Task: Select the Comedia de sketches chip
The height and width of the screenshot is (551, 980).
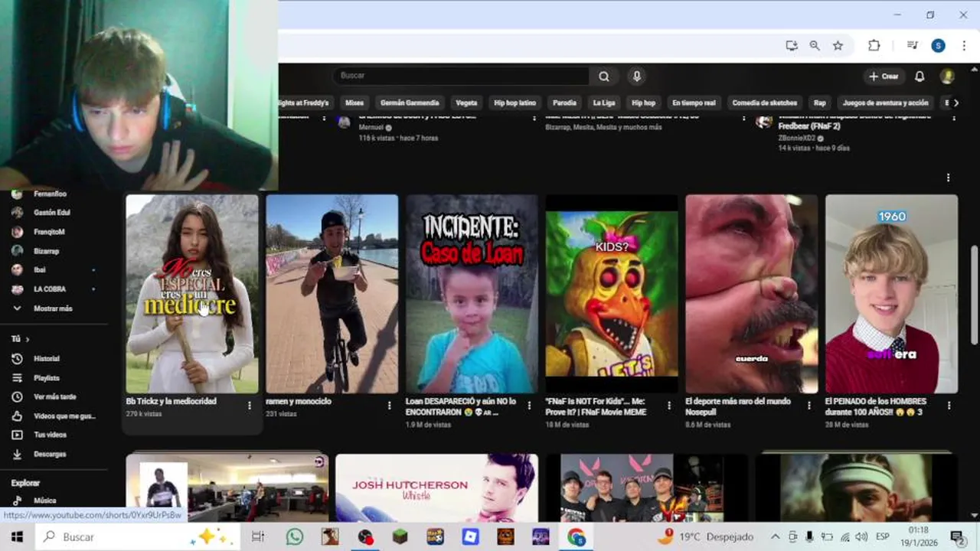Action: pyautogui.click(x=764, y=103)
